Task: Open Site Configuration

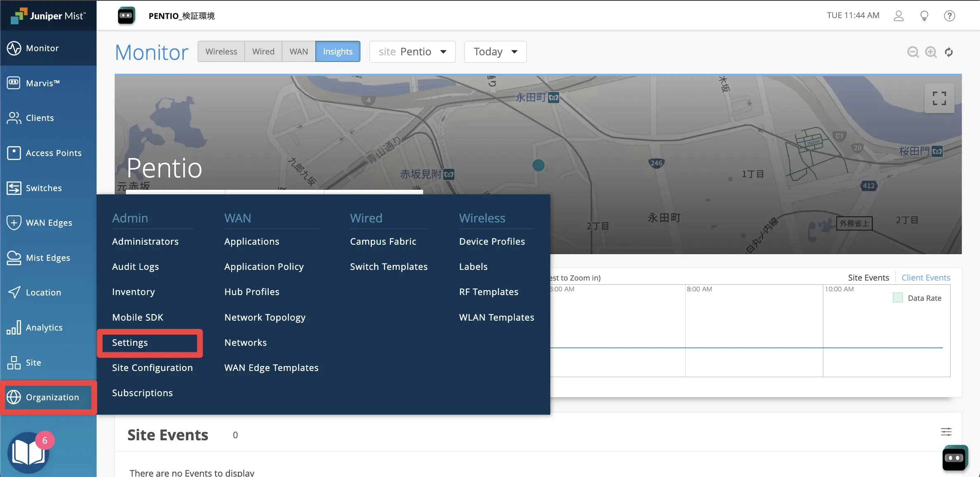Action: (152, 368)
